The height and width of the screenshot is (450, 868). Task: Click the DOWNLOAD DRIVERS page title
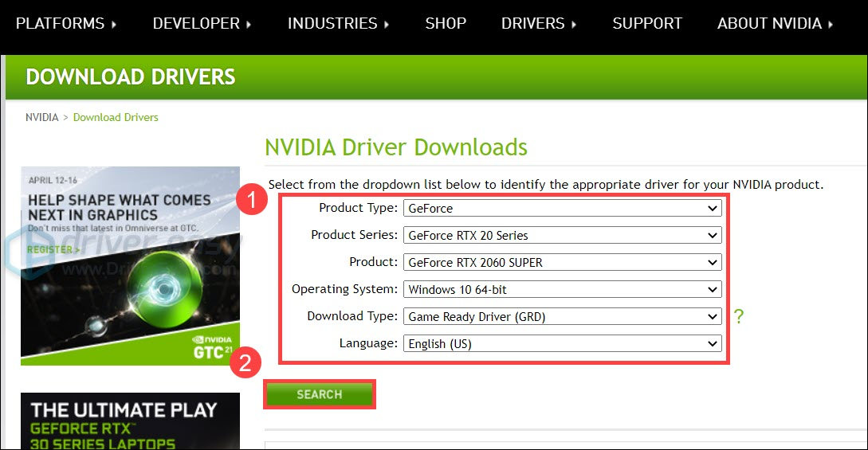tap(131, 76)
